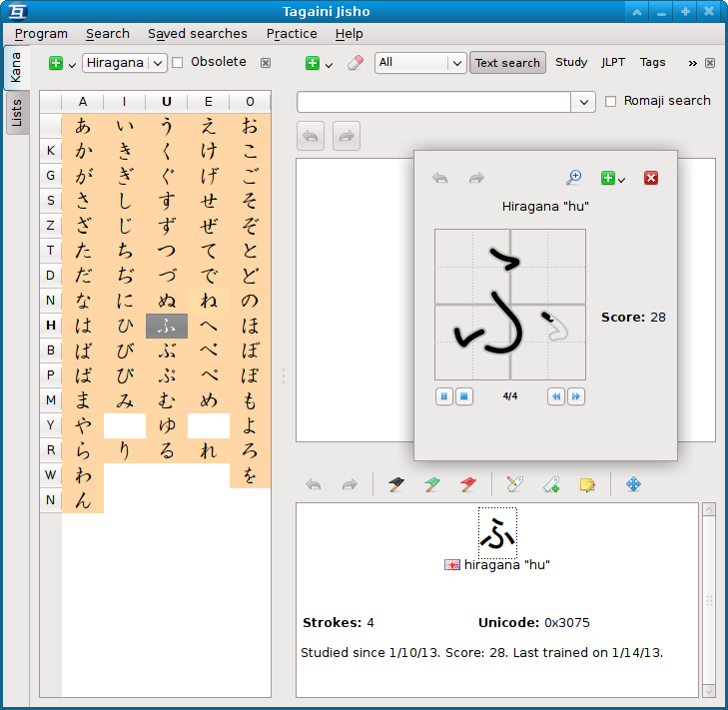Click the black flag study icon
Viewport: 728px width, 710px height.
click(396, 484)
